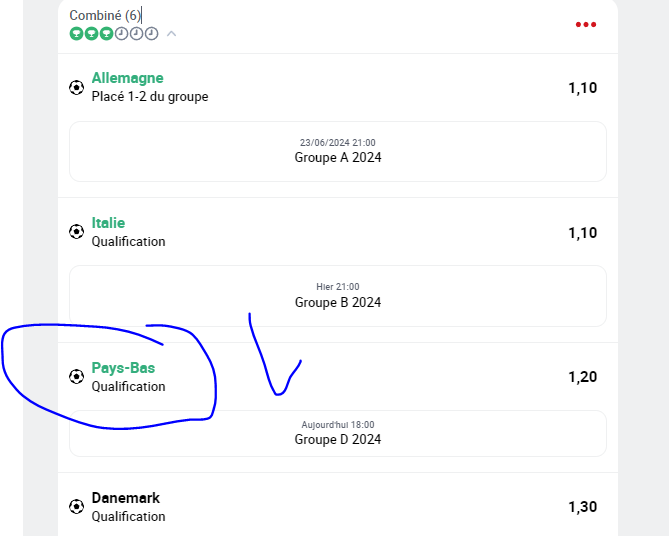
Task: Open the Groupe A 2024 event card
Action: [x=338, y=151]
